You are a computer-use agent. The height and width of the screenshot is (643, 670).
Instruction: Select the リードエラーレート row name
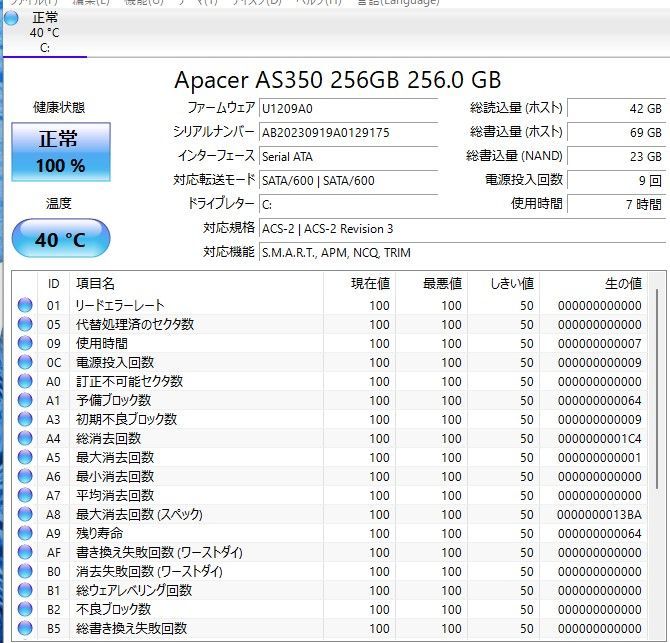tap(120, 305)
